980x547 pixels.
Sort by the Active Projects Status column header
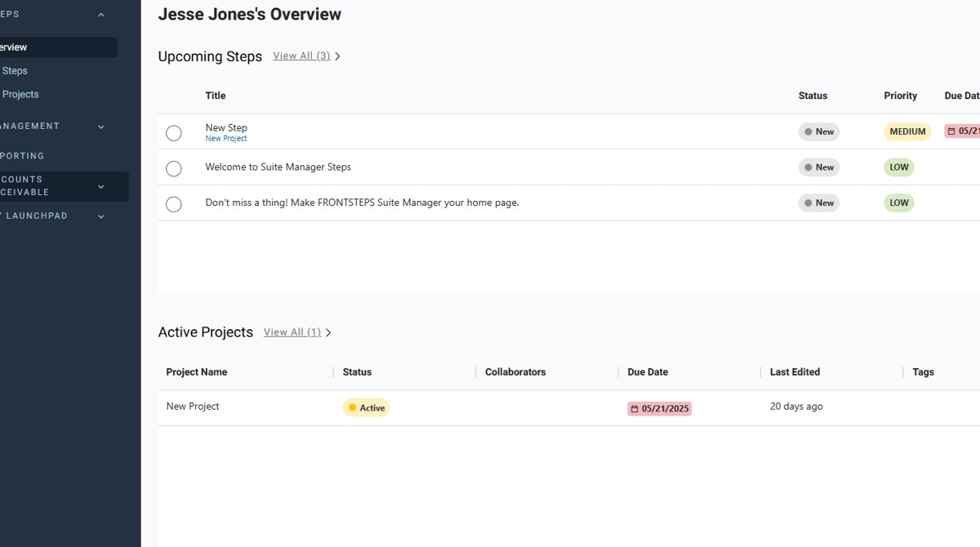[357, 372]
